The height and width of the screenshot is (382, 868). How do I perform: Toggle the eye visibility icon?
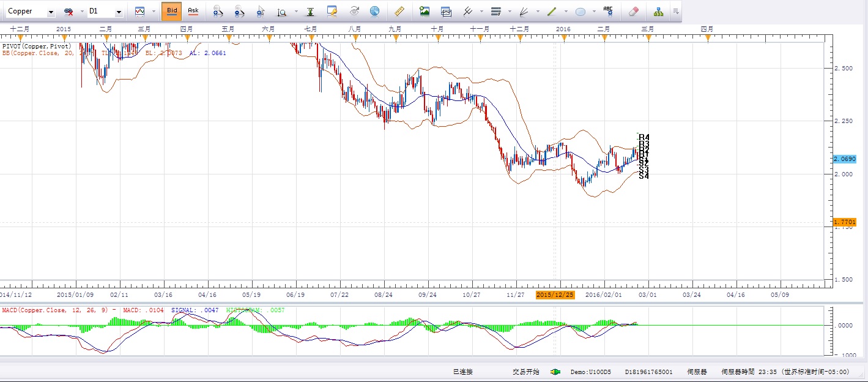(x=354, y=11)
